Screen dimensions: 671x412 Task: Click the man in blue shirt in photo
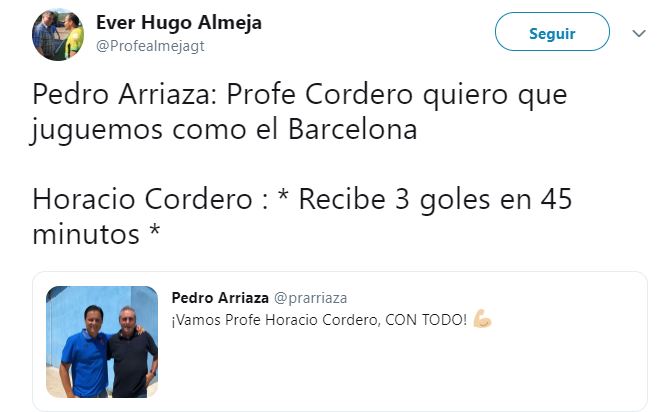83,353
